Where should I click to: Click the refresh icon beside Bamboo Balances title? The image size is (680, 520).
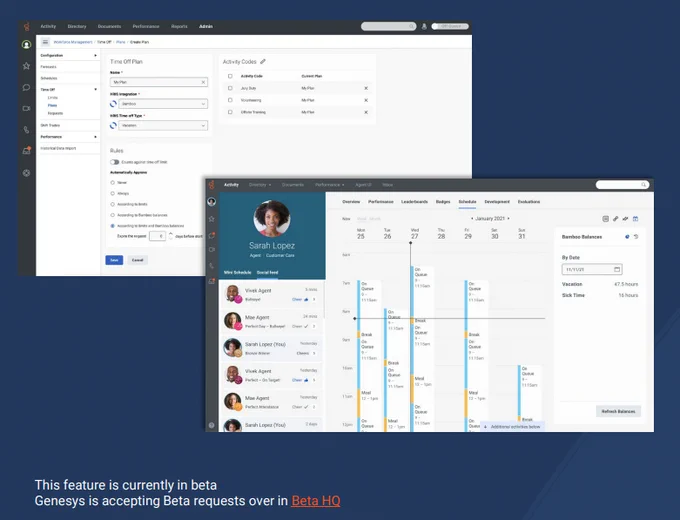point(636,237)
